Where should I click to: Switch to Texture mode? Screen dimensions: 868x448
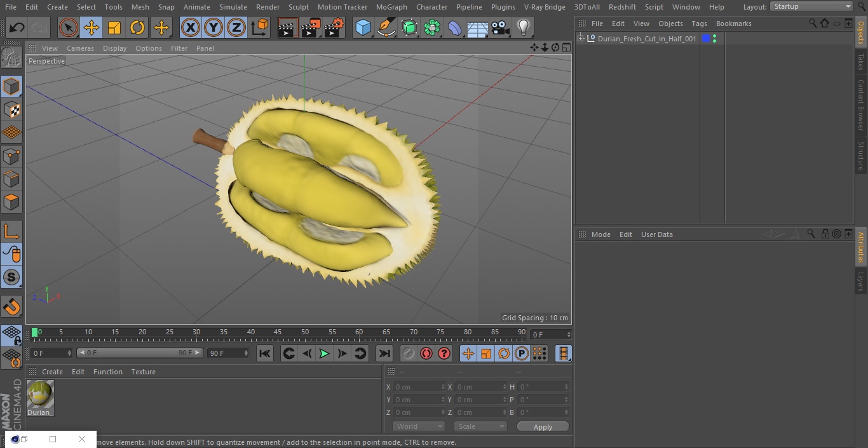click(x=11, y=110)
